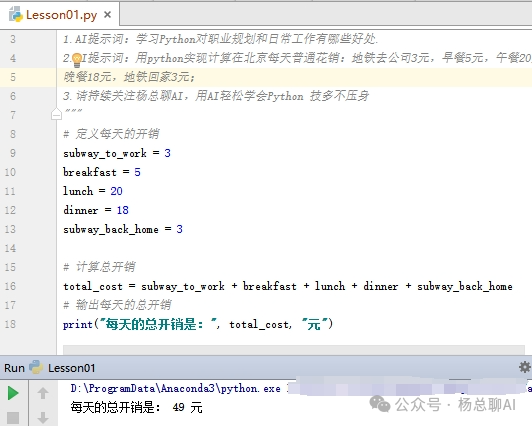This screenshot has height=426, width=532.
Task: Click the print keyword on line 18
Action: pyautogui.click(x=78, y=325)
